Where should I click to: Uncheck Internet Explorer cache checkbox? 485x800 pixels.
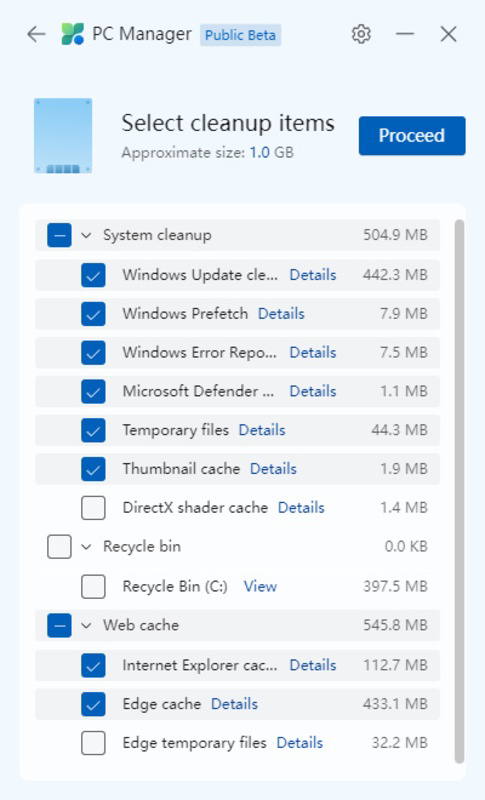point(93,665)
